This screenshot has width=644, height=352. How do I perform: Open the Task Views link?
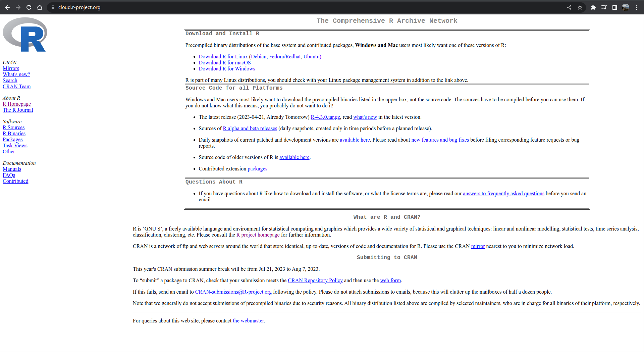[x=15, y=146]
